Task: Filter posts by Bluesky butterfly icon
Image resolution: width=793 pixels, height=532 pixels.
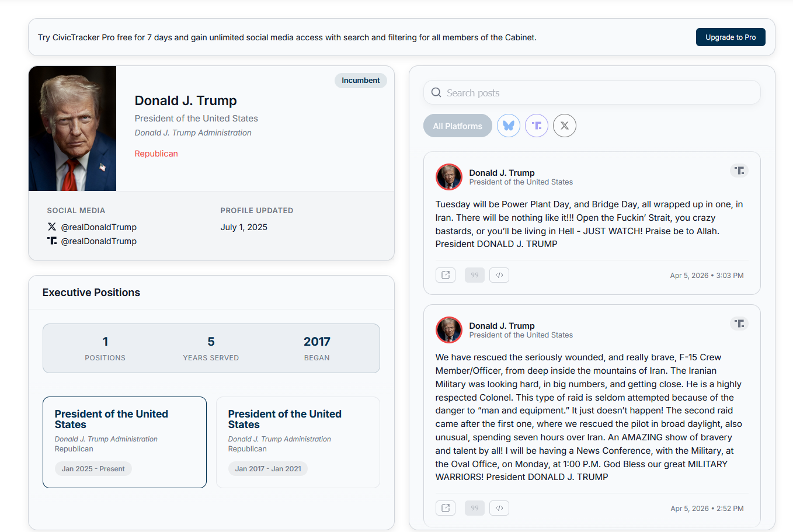Action: pyautogui.click(x=508, y=126)
